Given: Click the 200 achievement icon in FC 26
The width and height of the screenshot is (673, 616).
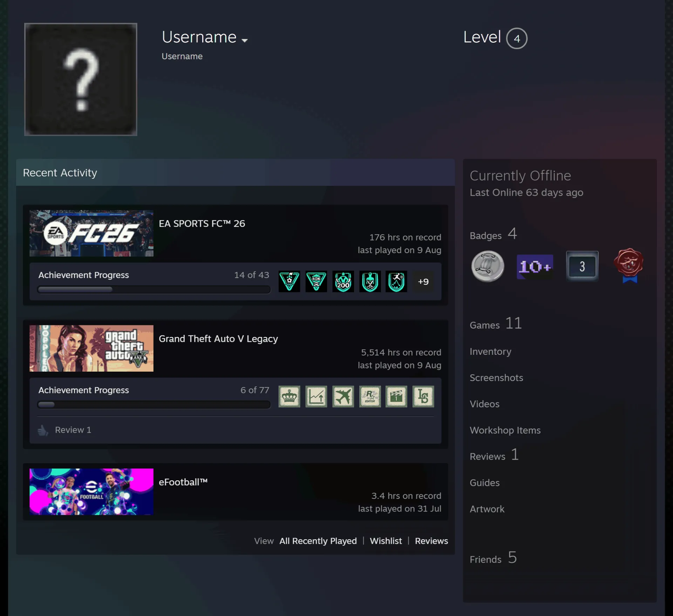Looking at the screenshot, I should click(343, 282).
